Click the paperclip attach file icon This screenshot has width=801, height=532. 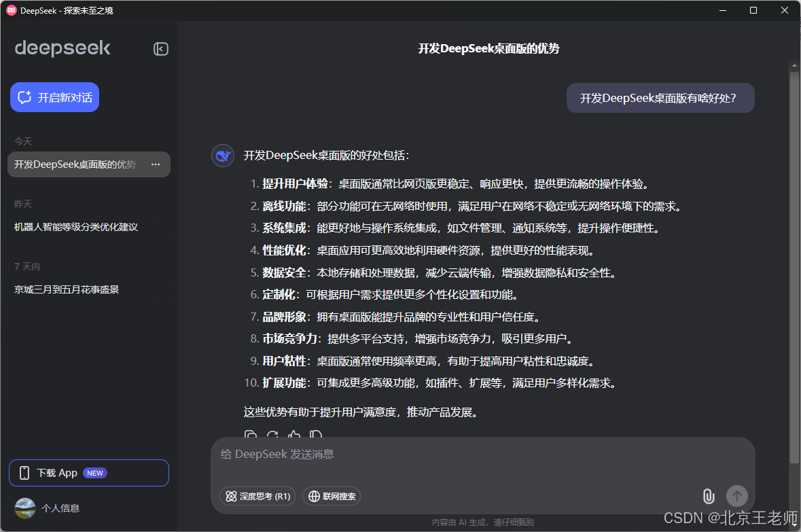point(709,496)
